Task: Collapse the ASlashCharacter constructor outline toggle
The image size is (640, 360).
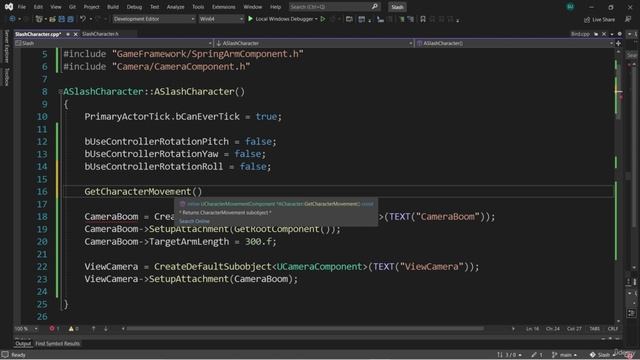Action: click(60, 92)
